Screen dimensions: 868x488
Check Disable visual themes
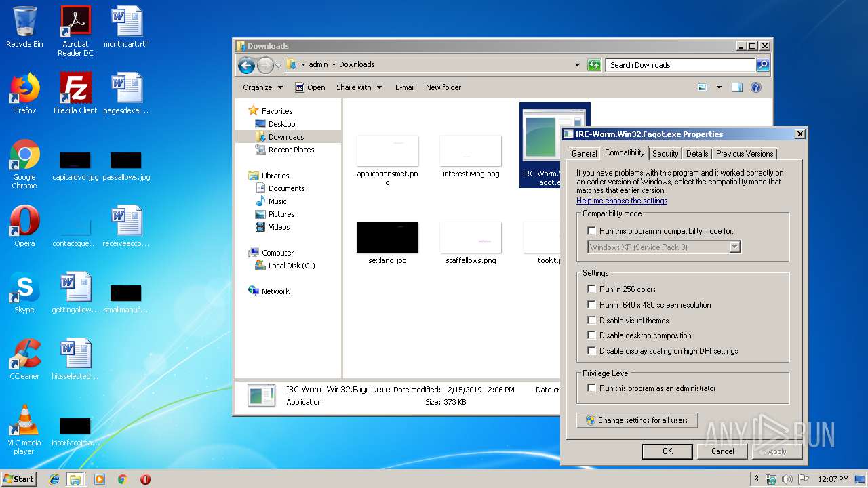[592, 321]
